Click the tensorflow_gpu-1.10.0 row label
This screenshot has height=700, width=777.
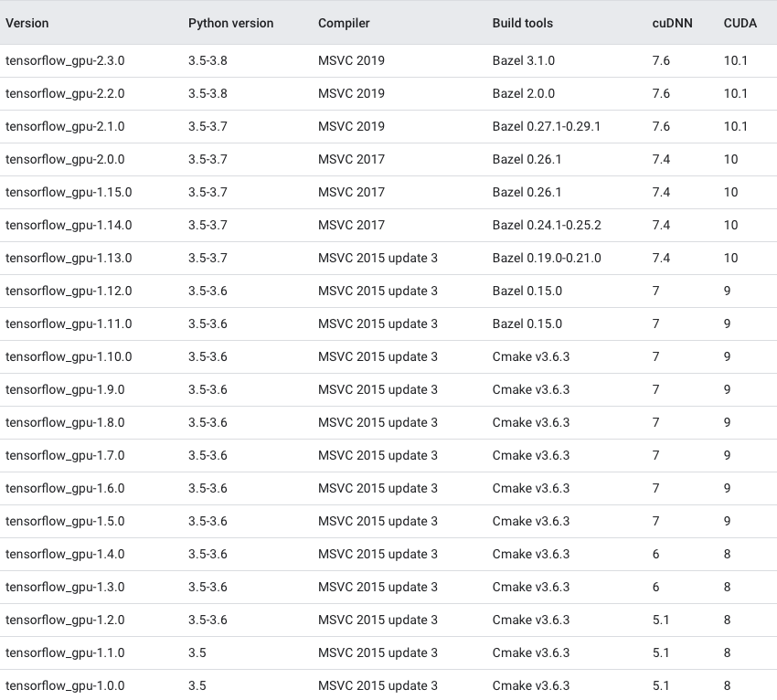[x=69, y=356]
